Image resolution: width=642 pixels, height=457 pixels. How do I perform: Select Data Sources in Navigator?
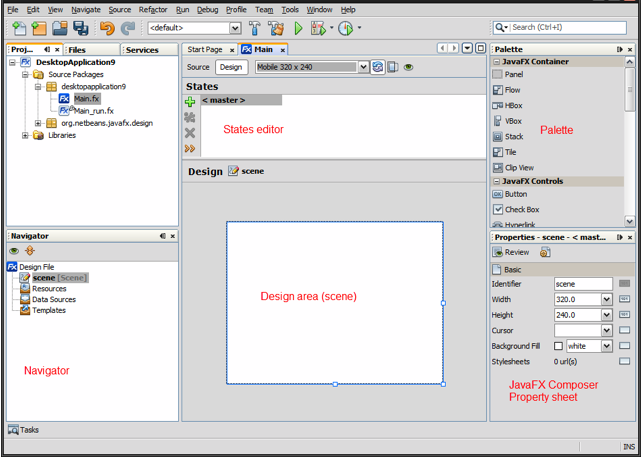click(54, 300)
